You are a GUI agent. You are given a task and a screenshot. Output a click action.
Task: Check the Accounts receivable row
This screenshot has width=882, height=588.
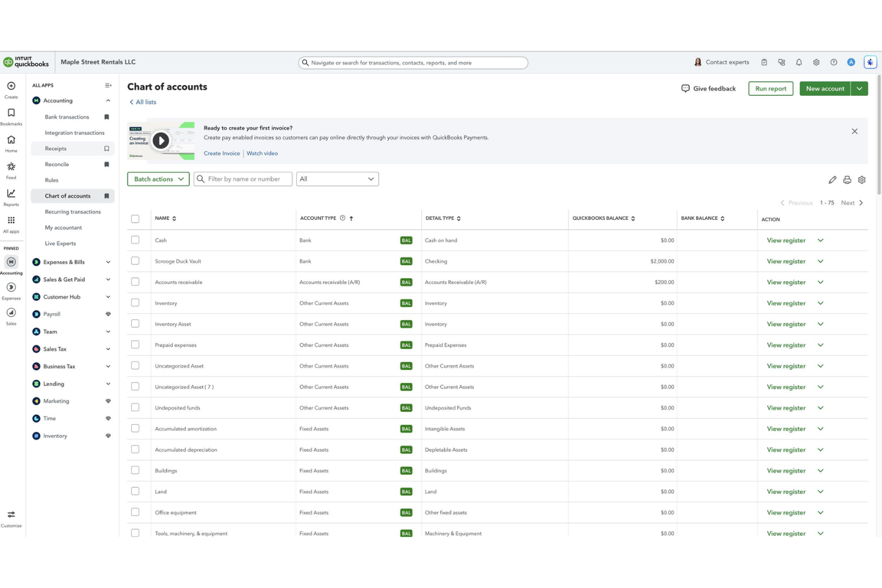point(135,282)
